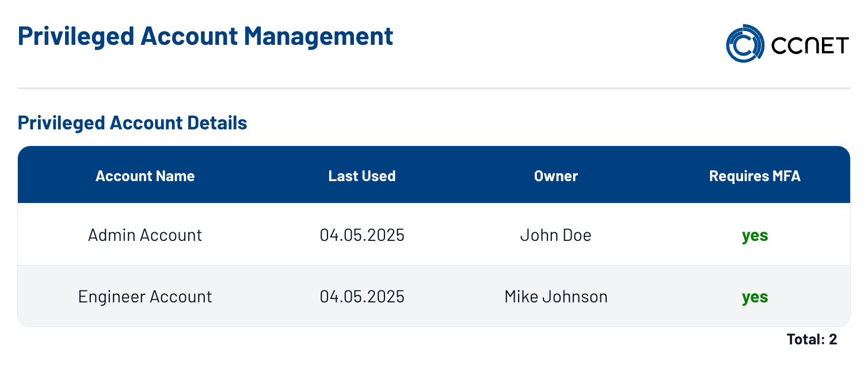The image size is (868, 376).
Task: Select the Engineer Account name cell
Action: (x=145, y=297)
